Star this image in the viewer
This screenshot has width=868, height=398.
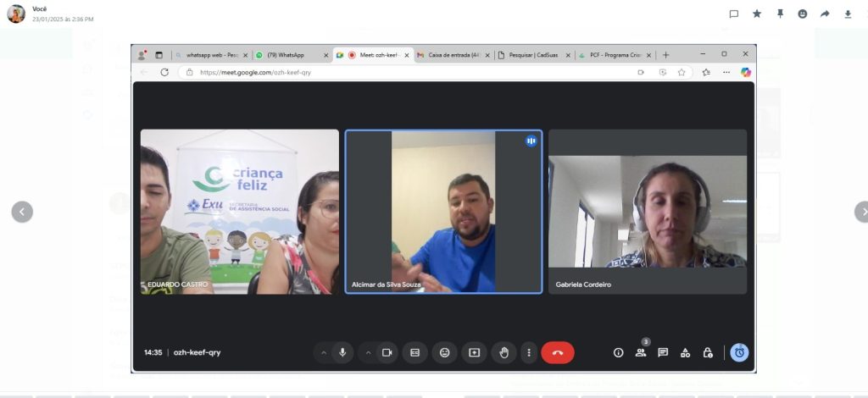point(757,14)
